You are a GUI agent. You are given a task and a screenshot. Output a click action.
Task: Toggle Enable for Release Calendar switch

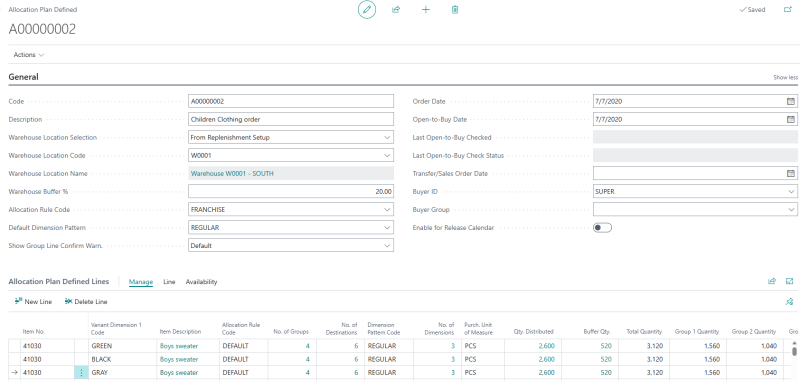(602, 227)
